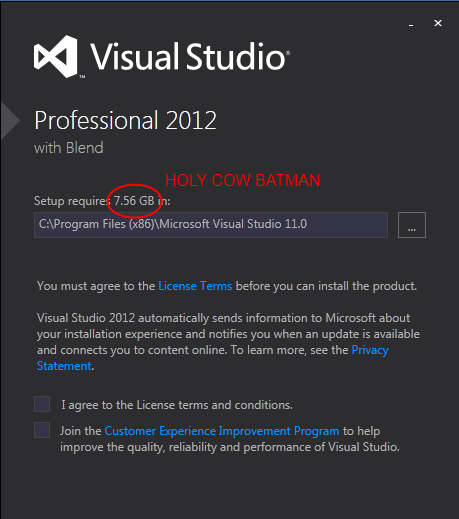The height and width of the screenshot is (519, 459).
Task: Click the Visual Studio title text
Action: pyautogui.click(x=190, y=57)
